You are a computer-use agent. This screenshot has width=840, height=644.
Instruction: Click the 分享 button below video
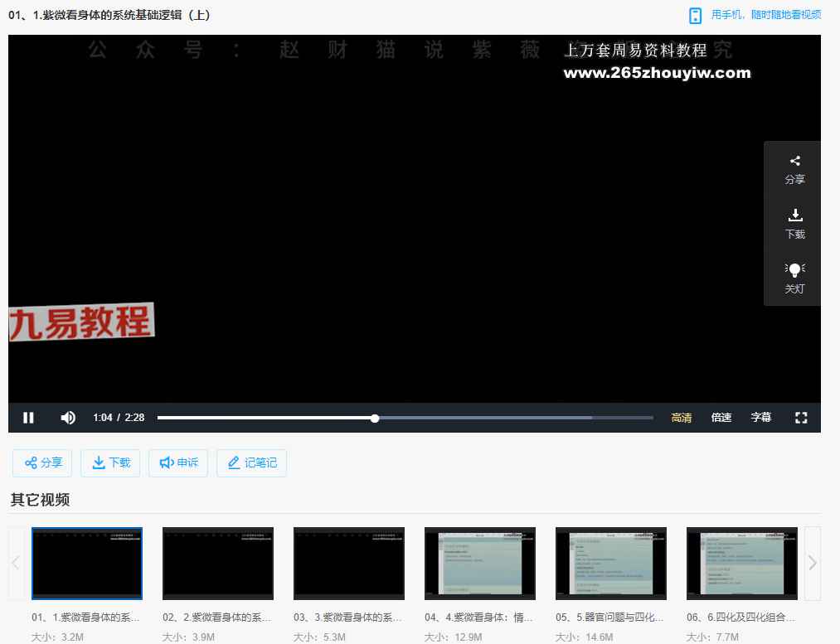pos(43,462)
